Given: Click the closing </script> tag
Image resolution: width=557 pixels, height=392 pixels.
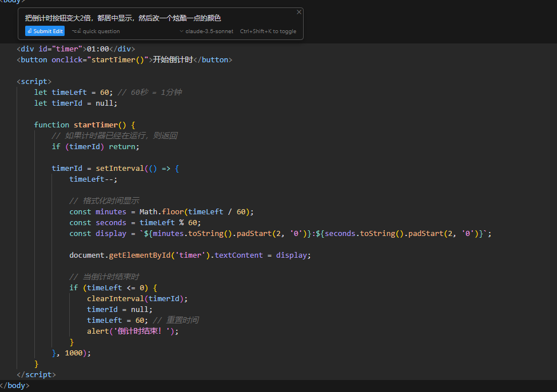Looking at the screenshot, I should (x=36, y=375).
